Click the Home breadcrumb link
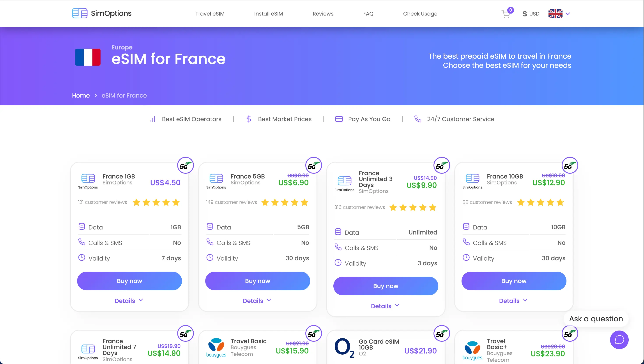 (x=81, y=96)
